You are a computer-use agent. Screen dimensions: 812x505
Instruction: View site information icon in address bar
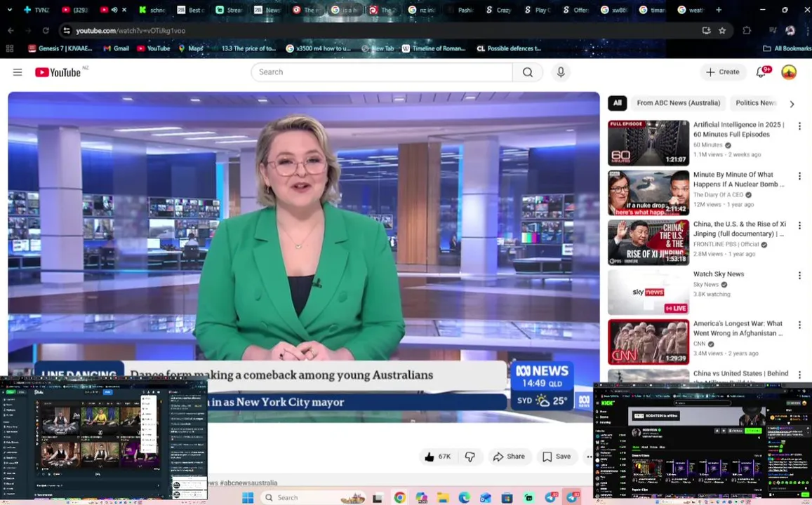[x=67, y=31]
